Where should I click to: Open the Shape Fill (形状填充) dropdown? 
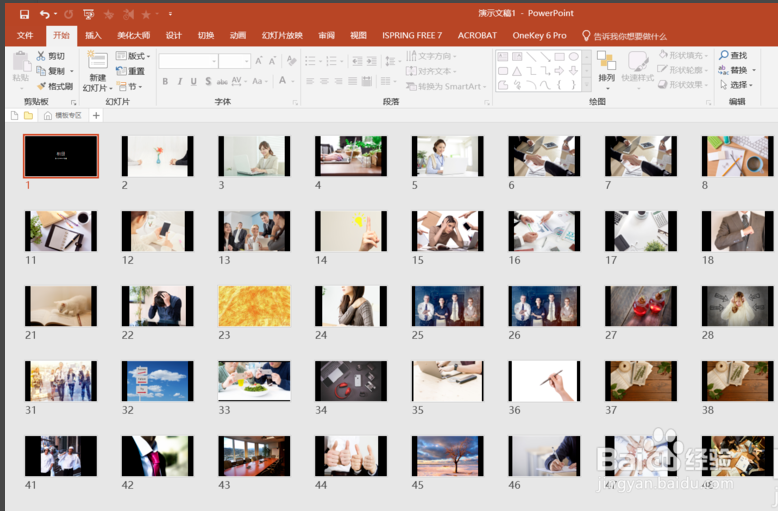coord(683,55)
